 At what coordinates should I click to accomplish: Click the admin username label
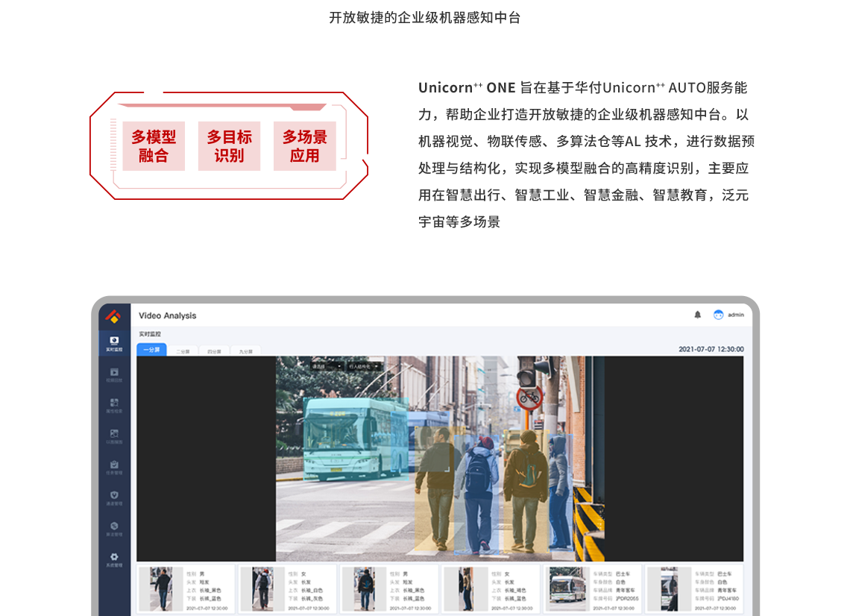click(x=736, y=315)
